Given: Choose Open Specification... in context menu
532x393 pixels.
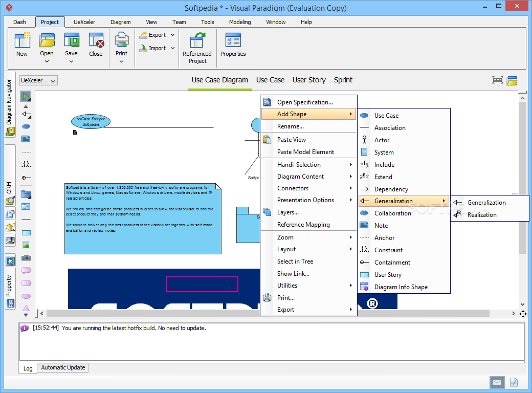Looking at the screenshot, I should (309, 102).
